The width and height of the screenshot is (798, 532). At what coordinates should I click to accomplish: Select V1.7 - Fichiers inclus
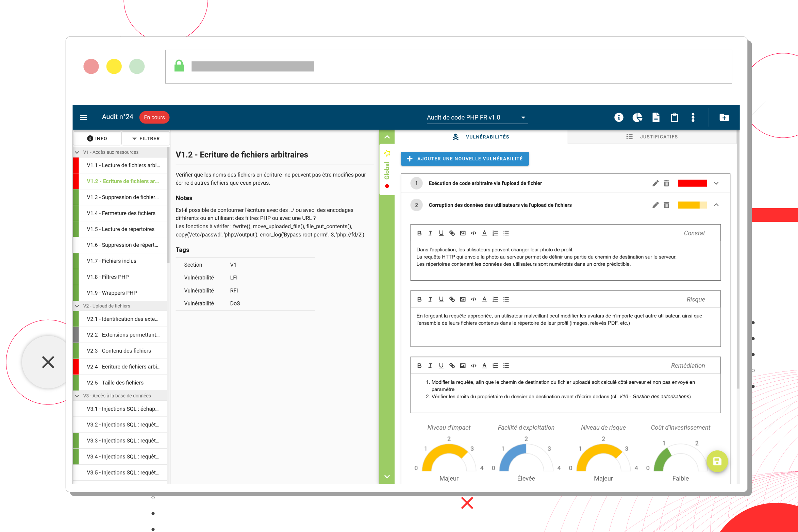pos(120,261)
